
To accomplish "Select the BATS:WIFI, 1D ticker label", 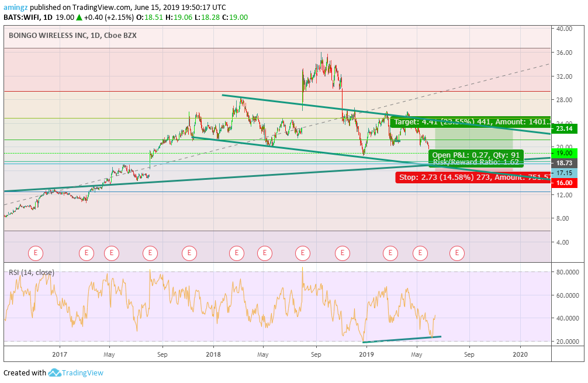I will click(x=28, y=18).
